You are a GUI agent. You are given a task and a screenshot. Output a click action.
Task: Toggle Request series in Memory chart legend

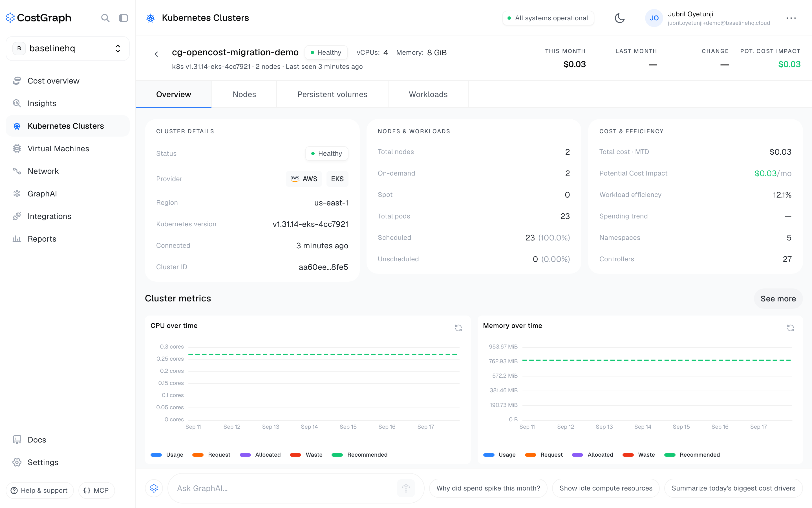click(544, 455)
